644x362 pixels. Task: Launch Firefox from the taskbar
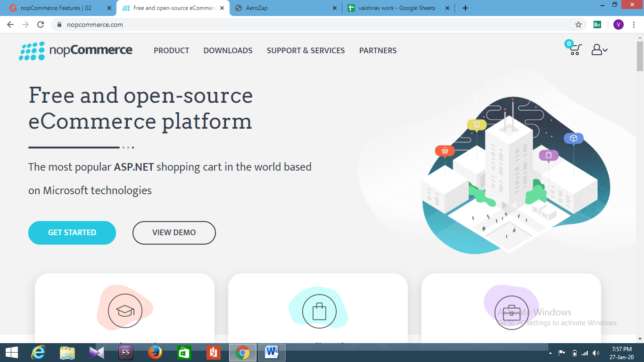[x=155, y=353]
